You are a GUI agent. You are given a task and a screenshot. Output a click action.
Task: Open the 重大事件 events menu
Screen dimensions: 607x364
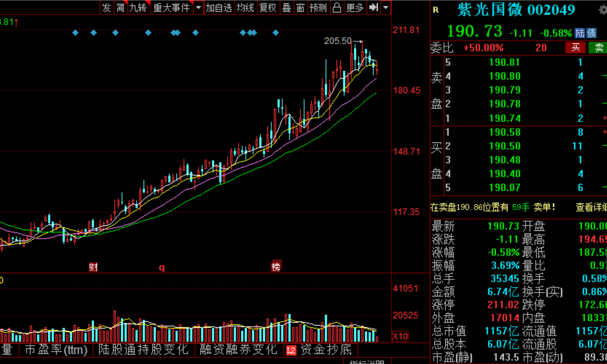pyautogui.click(x=171, y=7)
